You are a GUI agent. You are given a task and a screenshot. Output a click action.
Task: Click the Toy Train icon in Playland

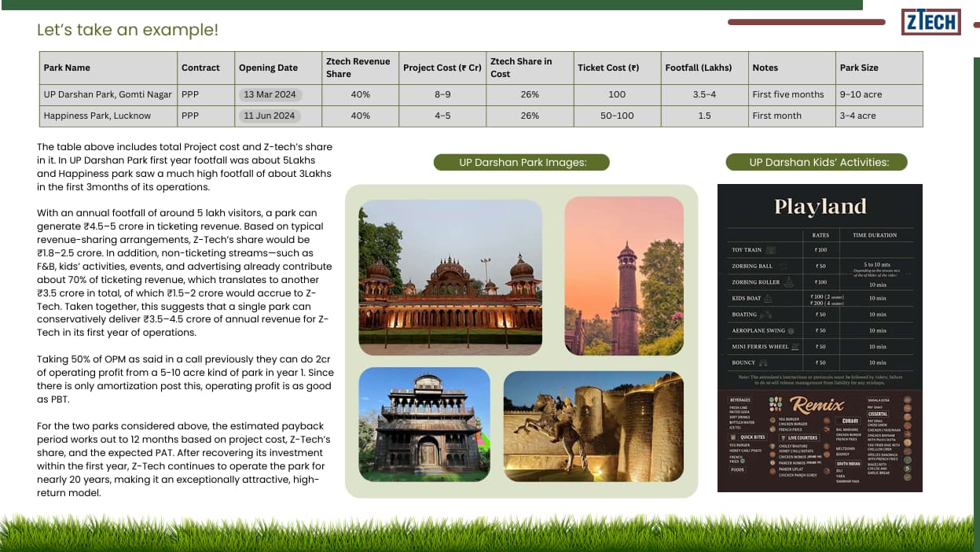point(771,250)
